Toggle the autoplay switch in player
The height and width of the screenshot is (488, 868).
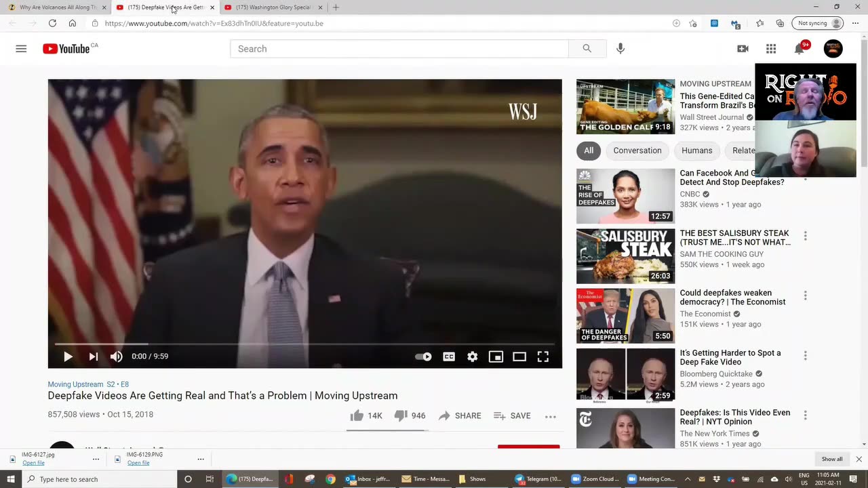click(x=423, y=357)
